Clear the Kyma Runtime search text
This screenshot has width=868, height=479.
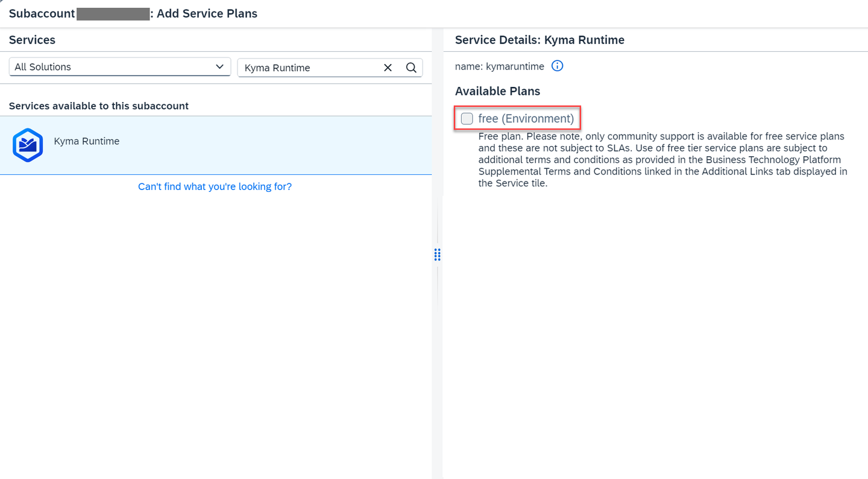point(388,68)
